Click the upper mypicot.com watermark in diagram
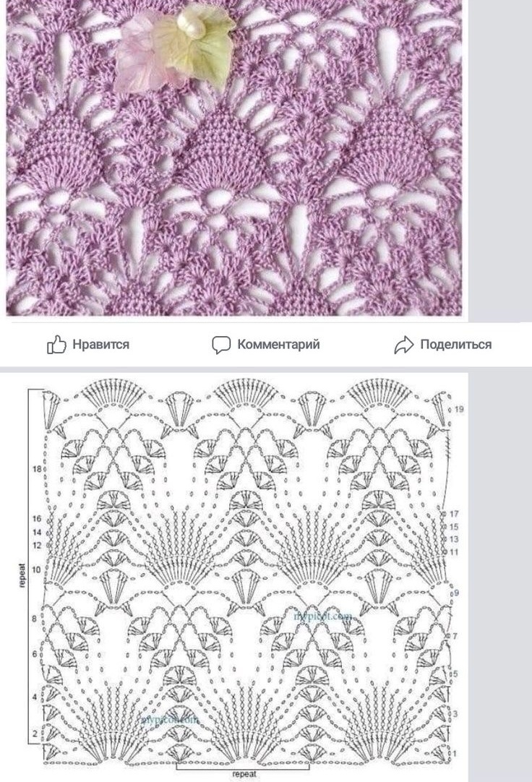Screen dimensions: 532x782 (323, 616)
